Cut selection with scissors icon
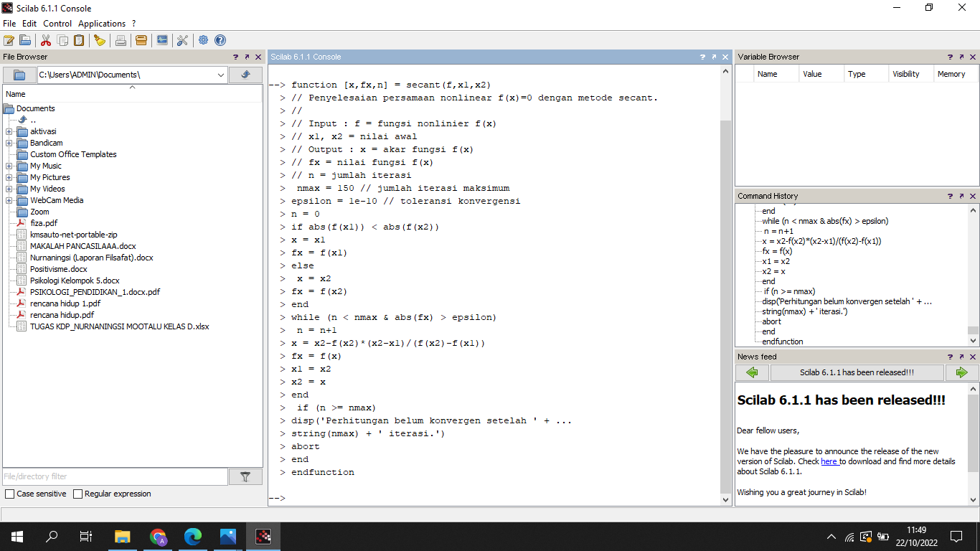Screen dimensions: 980x551 coord(46,40)
